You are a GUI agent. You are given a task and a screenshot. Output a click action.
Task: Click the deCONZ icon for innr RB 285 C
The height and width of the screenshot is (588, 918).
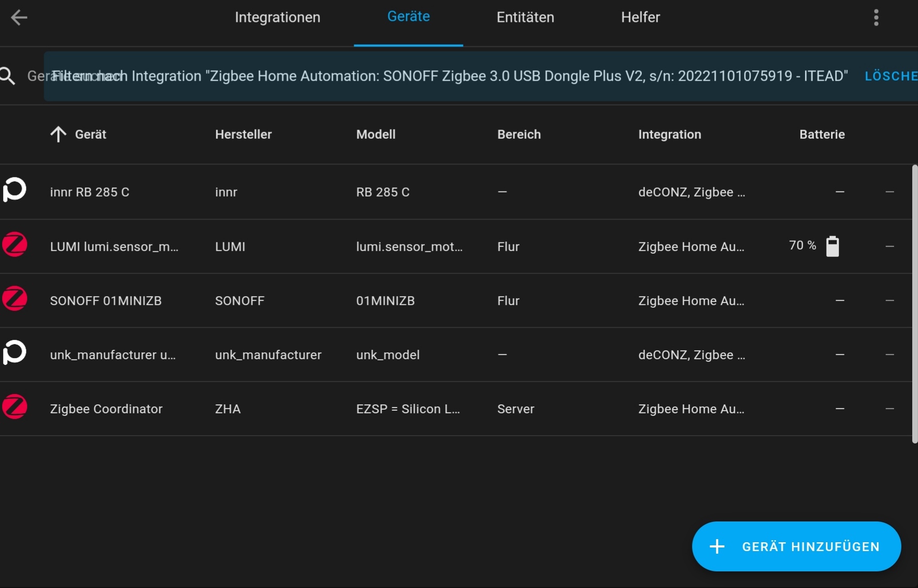coord(15,190)
